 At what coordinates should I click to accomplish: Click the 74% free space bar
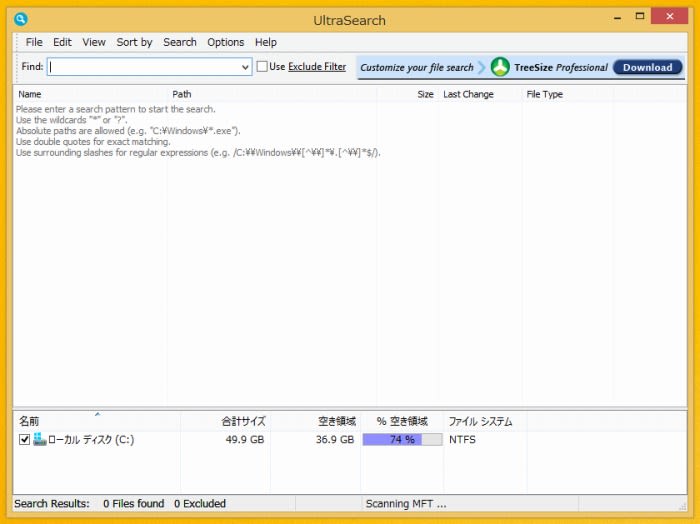click(402, 439)
